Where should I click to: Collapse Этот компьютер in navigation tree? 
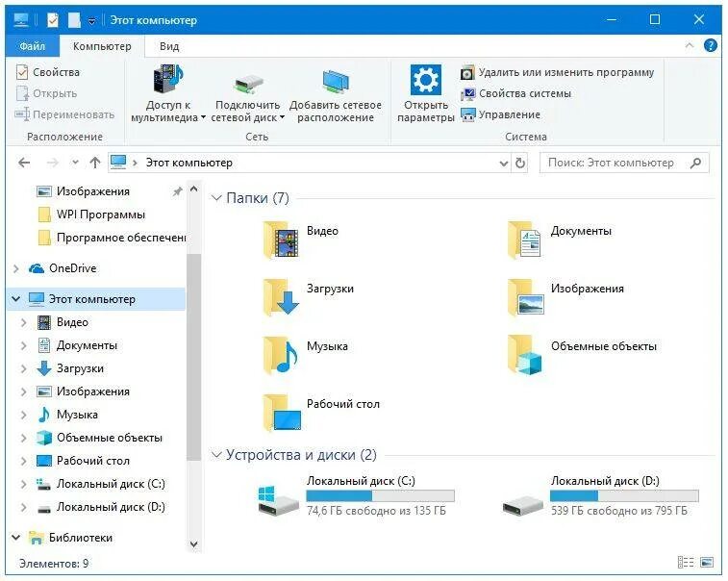pyautogui.click(x=16, y=299)
